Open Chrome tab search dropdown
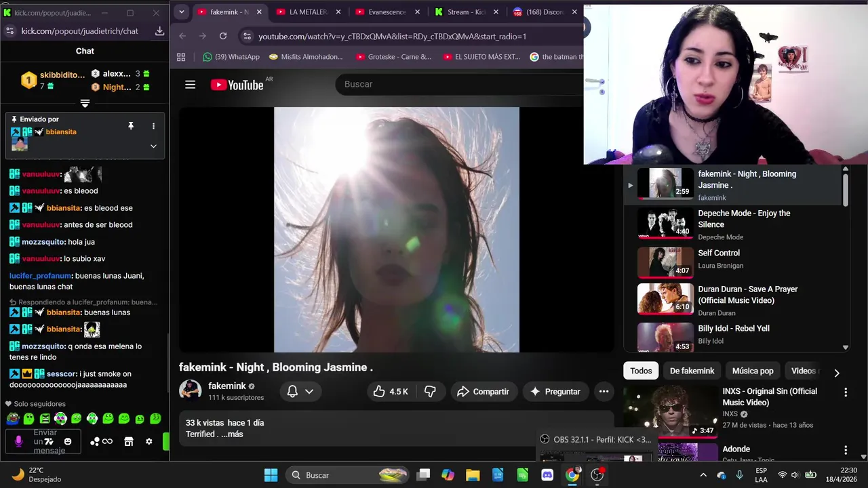Viewport: 868px width, 488px height. [181, 12]
